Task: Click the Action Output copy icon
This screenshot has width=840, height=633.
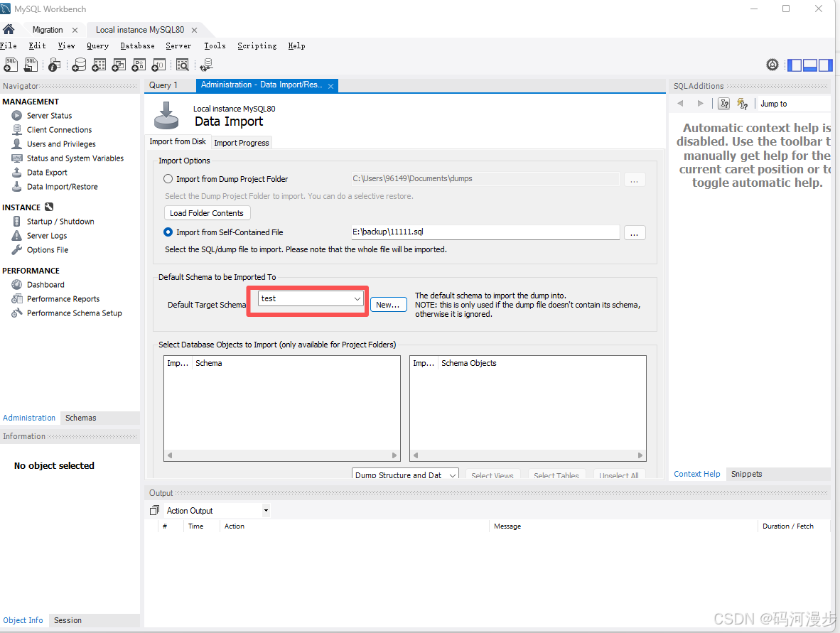Action: pos(154,510)
